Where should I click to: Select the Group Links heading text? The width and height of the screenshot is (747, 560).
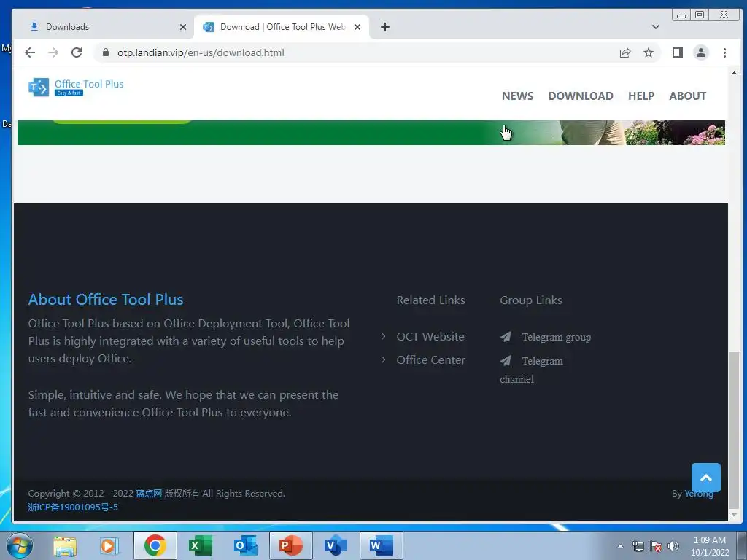point(531,300)
